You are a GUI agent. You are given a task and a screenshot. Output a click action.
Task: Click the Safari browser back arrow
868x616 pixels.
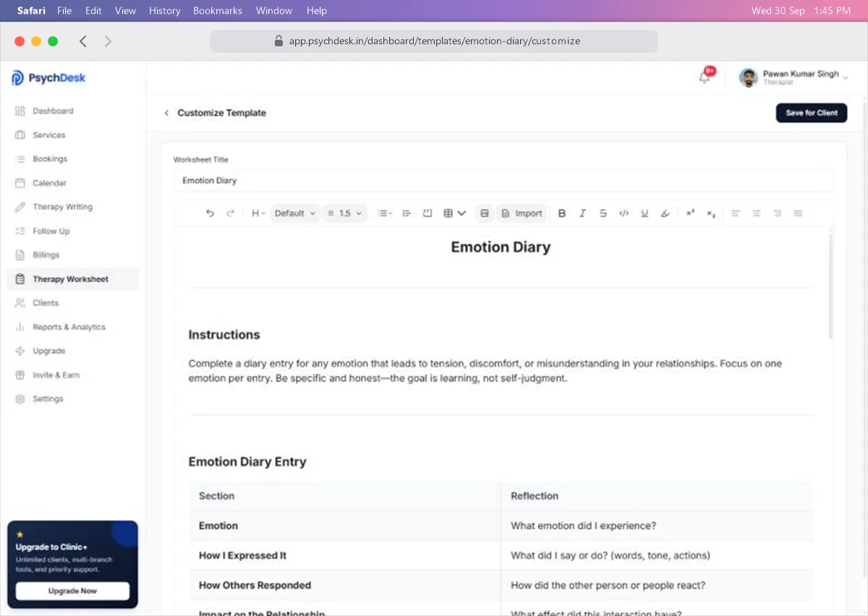[83, 41]
